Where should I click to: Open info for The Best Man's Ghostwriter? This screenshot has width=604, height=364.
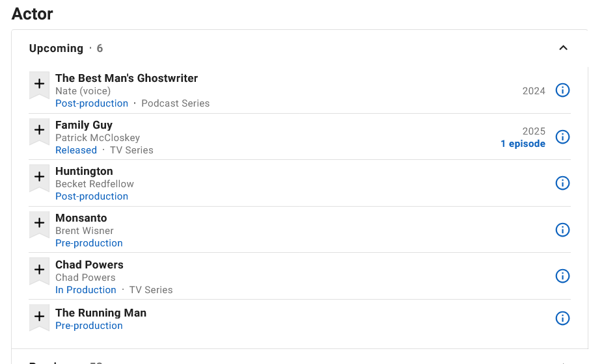(562, 90)
